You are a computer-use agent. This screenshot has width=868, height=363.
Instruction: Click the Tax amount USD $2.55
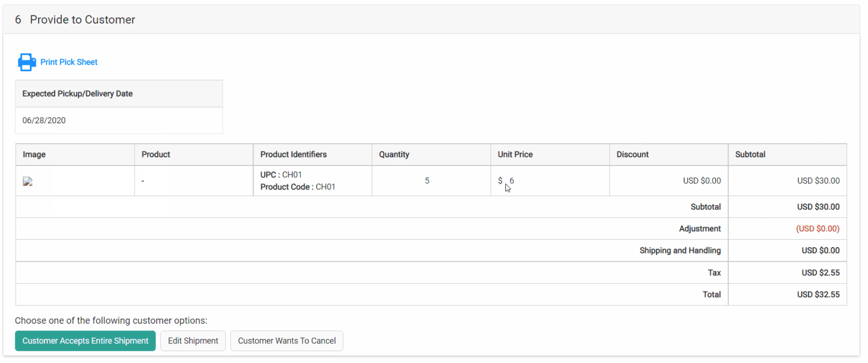821,273
